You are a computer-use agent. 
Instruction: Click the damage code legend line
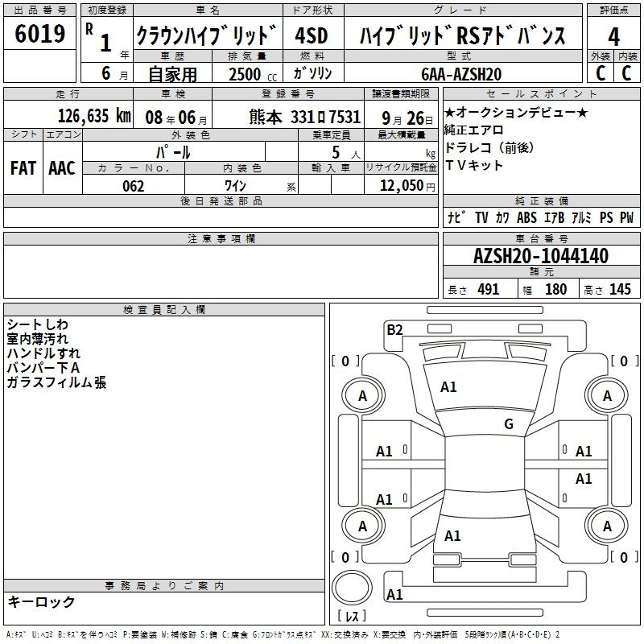[283, 634]
